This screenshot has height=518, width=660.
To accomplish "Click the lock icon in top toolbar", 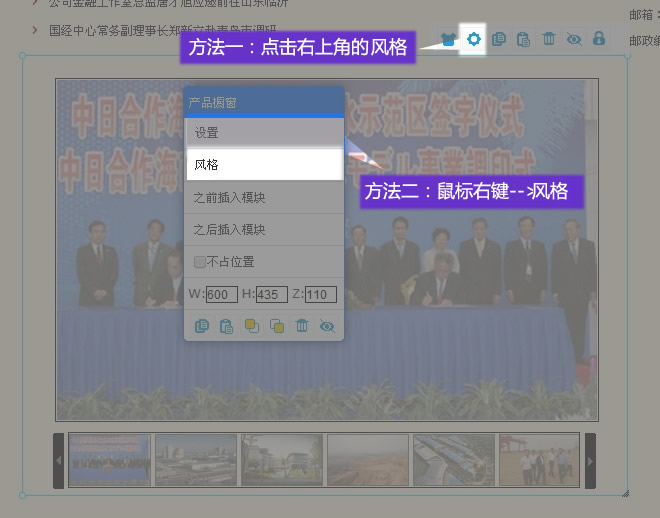I will click(599, 40).
